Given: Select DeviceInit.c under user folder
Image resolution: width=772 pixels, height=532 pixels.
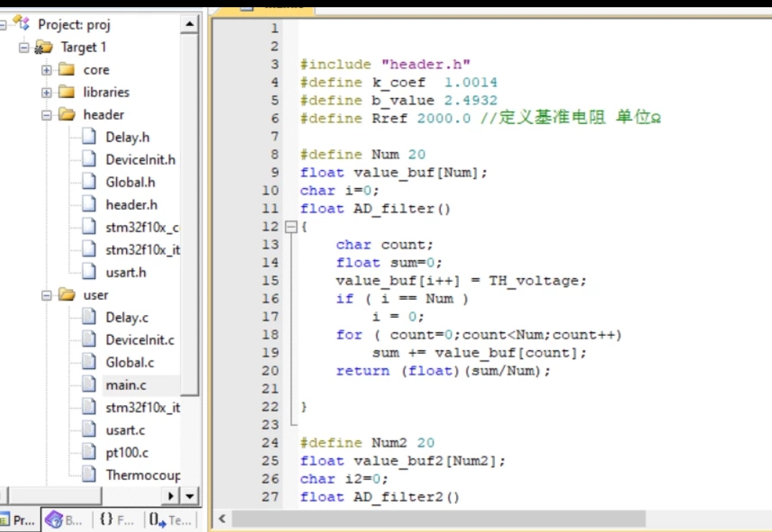Looking at the screenshot, I should click(x=140, y=340).
